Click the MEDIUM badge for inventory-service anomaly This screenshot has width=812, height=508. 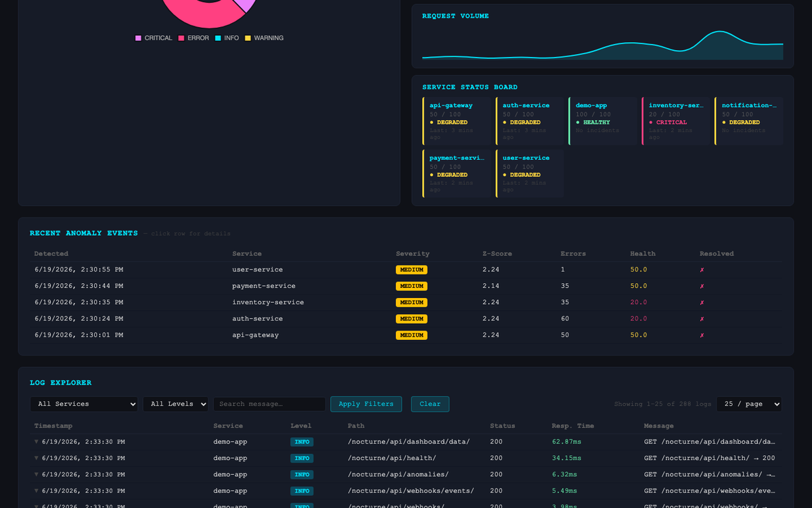coord(411,302)
